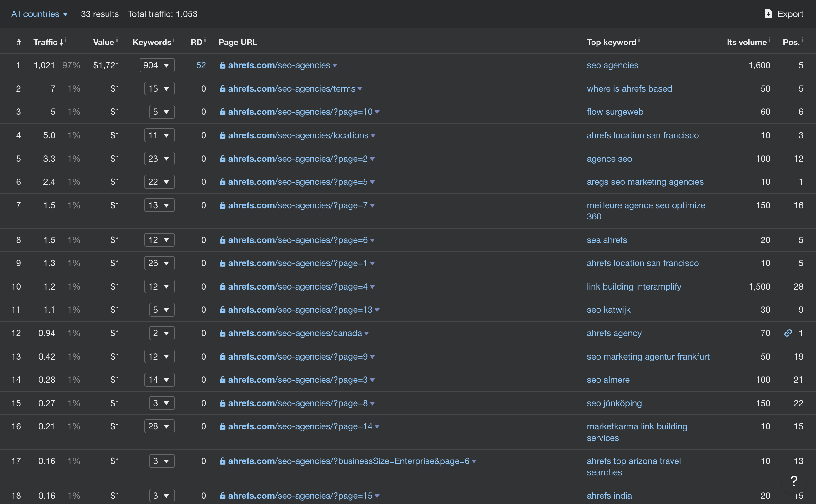816x504 pixels.
Task: Click the 'flow surgeweb' keyword
Action: (x=615, y=112)
